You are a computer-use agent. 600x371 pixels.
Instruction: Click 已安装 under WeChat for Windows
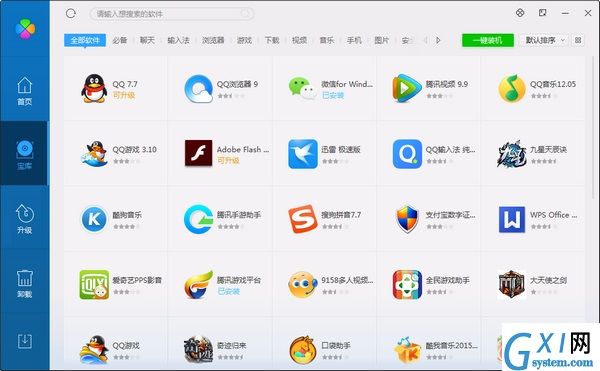coord(333,95)
